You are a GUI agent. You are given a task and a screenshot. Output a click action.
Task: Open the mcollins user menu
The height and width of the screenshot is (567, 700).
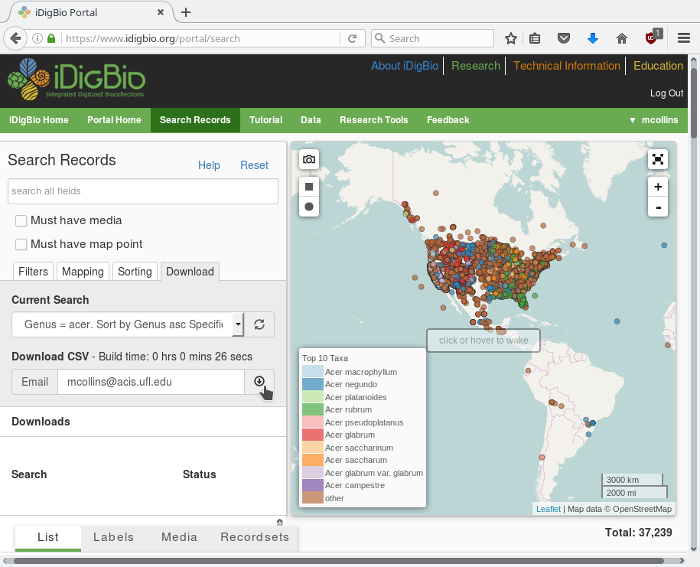click(x=653, y=120)
